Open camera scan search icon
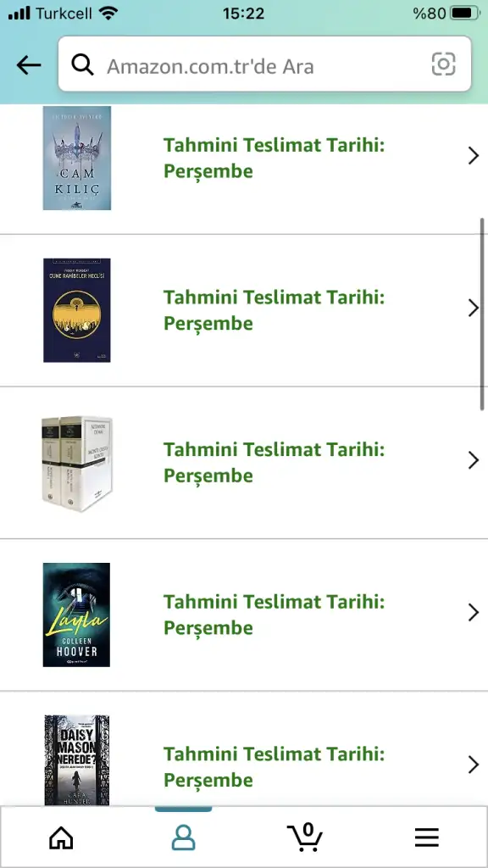 click(x=443, y=64)
